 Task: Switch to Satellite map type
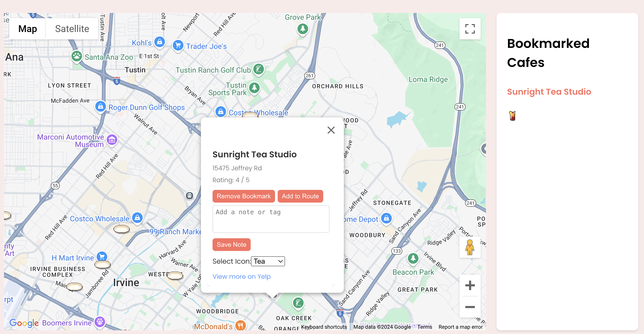pos(72,29)
